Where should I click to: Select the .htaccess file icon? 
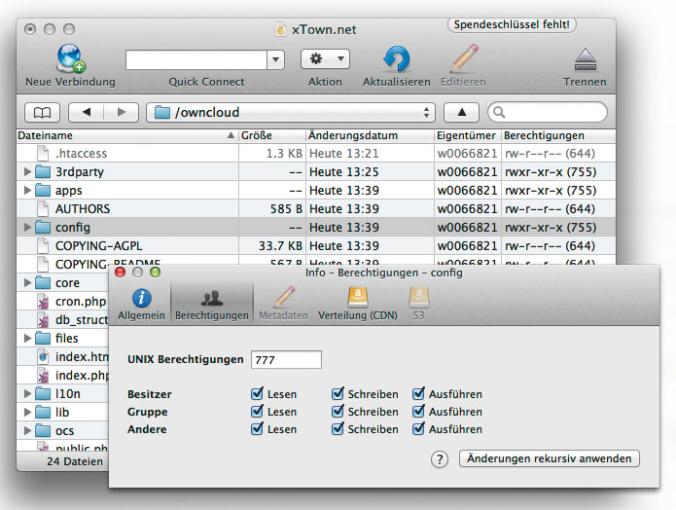click(43, 153)
